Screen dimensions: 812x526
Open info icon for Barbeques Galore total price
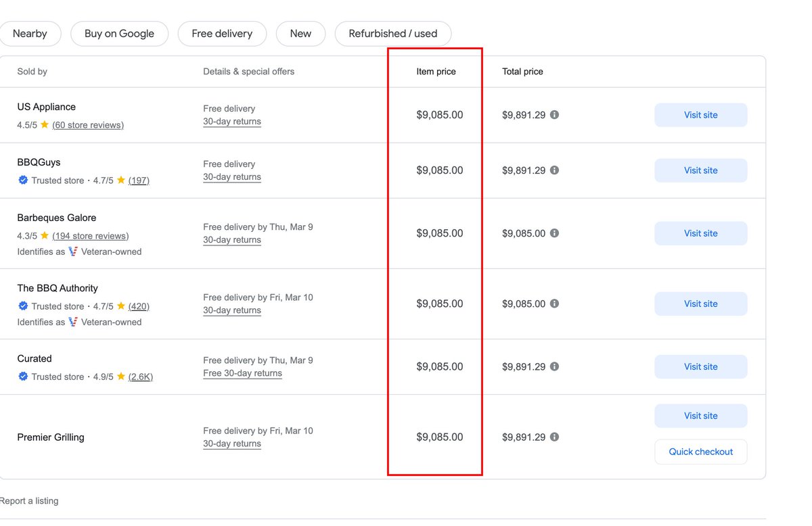coord(554,233)
